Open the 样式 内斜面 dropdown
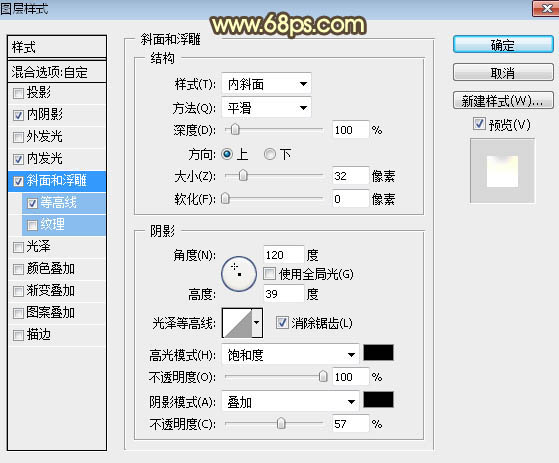Image resolution: width=559 pixels, height=463 pixels. [266, 84]
